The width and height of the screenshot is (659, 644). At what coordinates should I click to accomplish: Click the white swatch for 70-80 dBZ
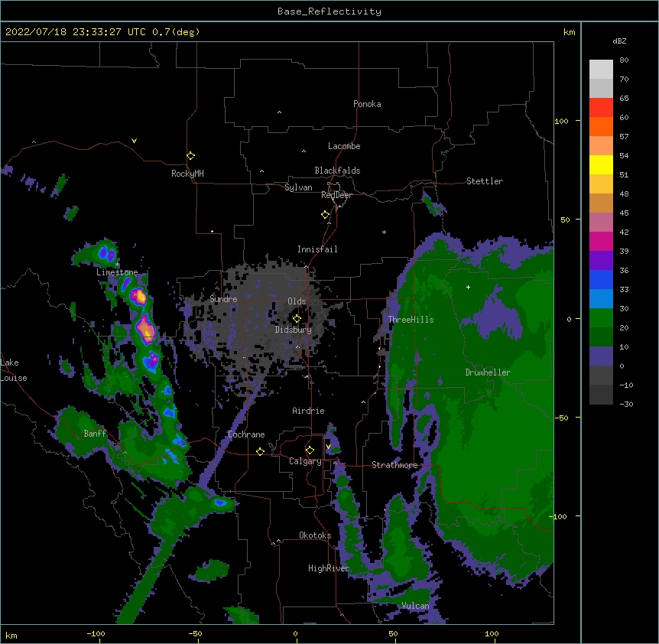[x=601, y=70]
